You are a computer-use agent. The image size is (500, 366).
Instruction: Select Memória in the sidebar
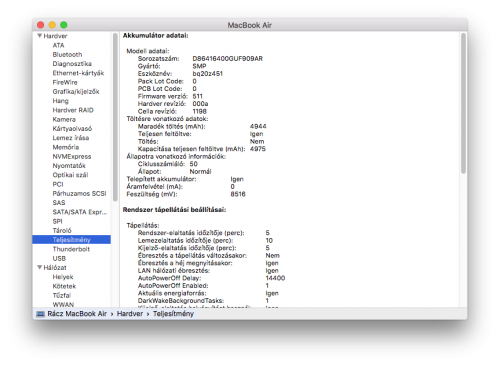click(66, 147)
